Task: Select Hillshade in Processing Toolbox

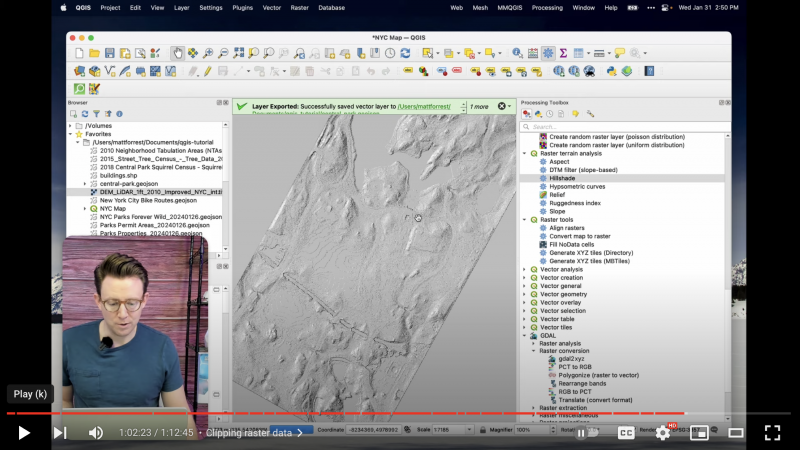Action: (563, 178)
